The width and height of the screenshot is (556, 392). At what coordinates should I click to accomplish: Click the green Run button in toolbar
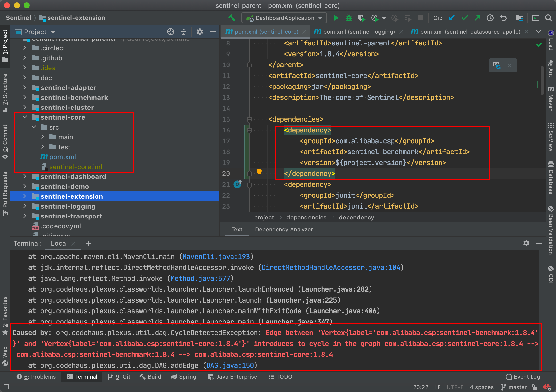[336, 18]
